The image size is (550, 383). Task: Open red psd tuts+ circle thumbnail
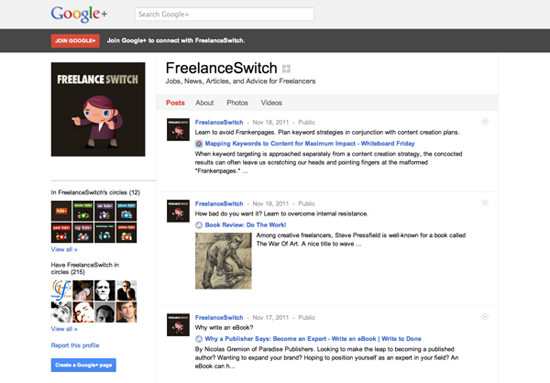pos(61,233)
